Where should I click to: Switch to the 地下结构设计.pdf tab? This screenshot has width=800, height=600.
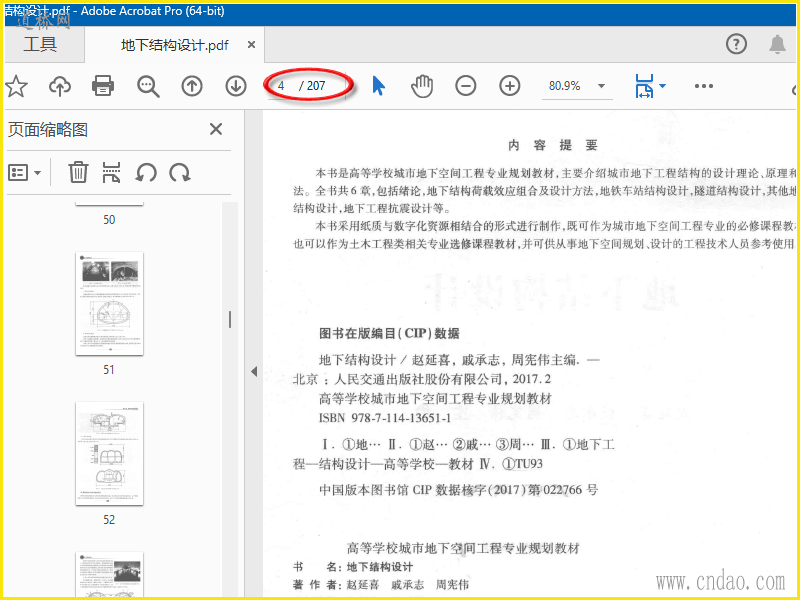[174, 45]
